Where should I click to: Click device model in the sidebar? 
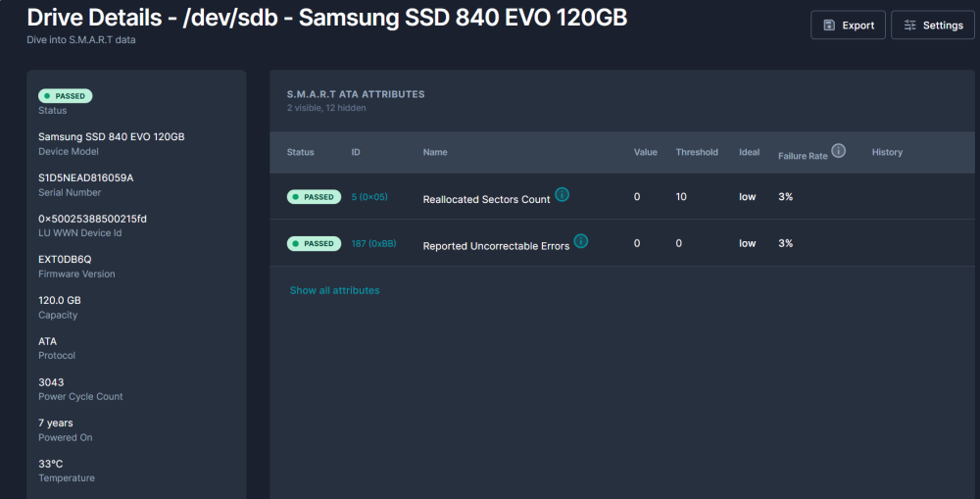pyautogui.click(x=112, y=136)
